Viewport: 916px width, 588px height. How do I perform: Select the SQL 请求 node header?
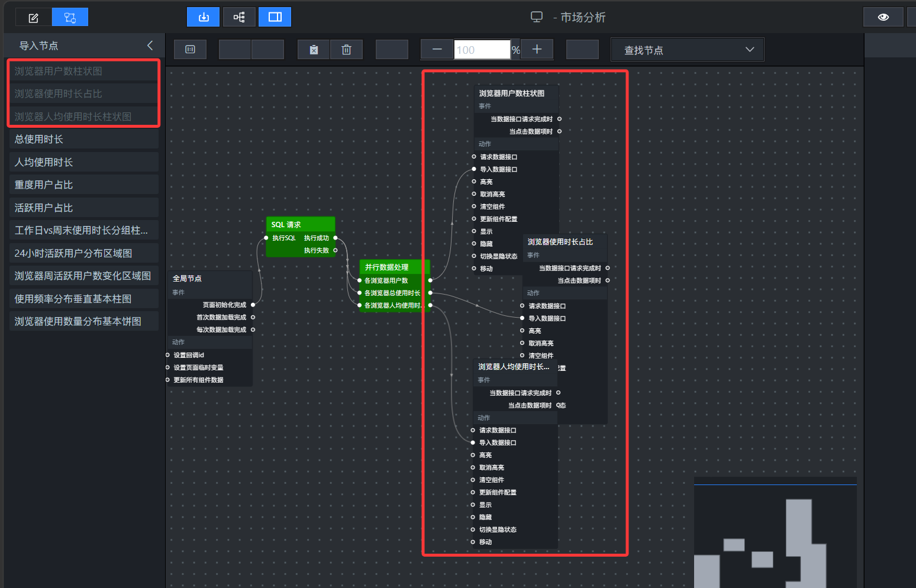(x=301, y=224)
